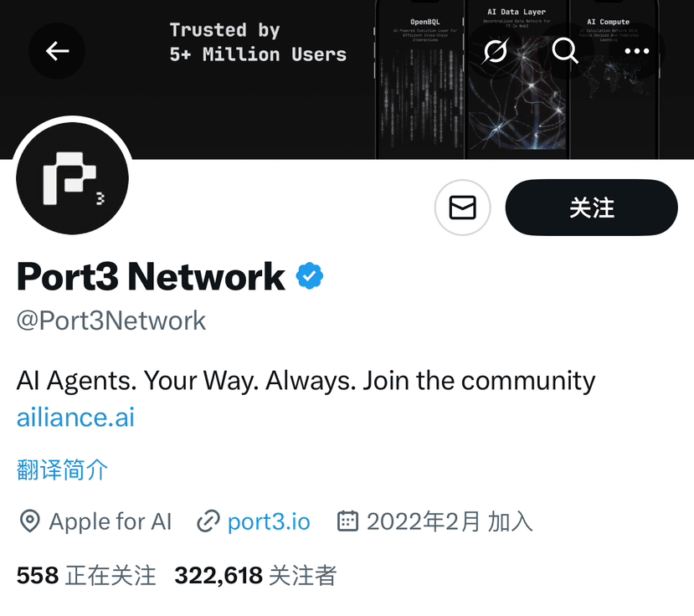Tap the calendar joined-date icon
The image size is (694, 616).
coord(347,521)
